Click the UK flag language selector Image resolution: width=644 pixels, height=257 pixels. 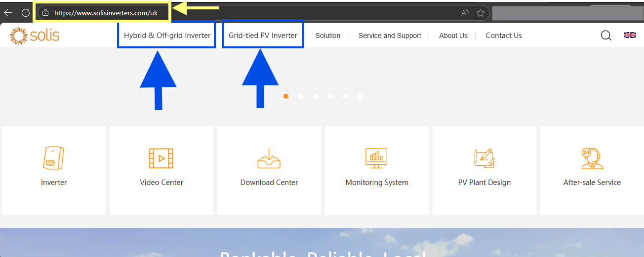(x=630, y=35)
